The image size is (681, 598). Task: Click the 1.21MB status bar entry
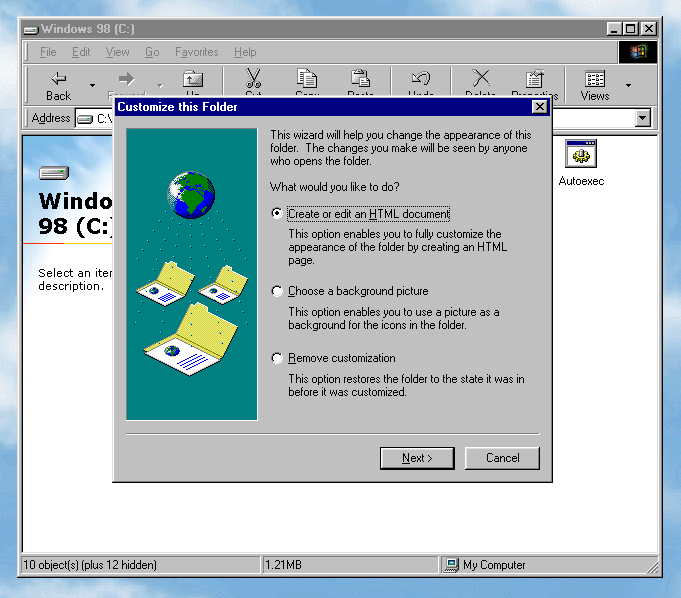click(283, 565)
